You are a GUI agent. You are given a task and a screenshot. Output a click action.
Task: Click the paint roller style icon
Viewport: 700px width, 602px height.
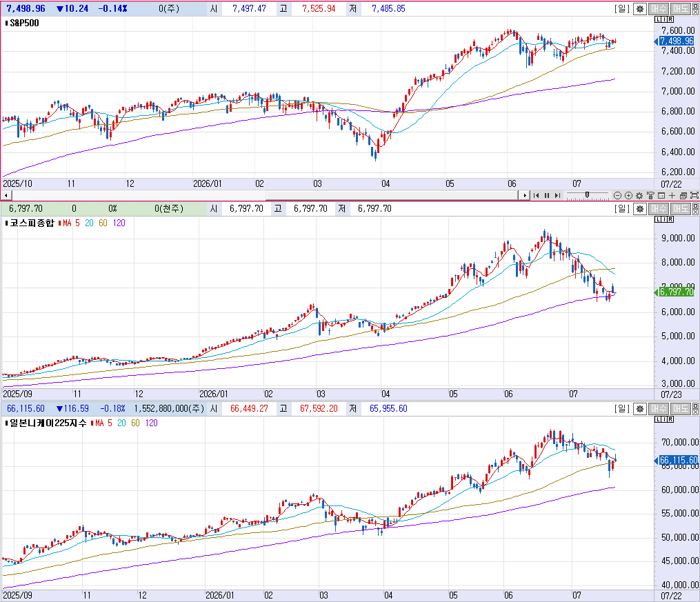650,195
